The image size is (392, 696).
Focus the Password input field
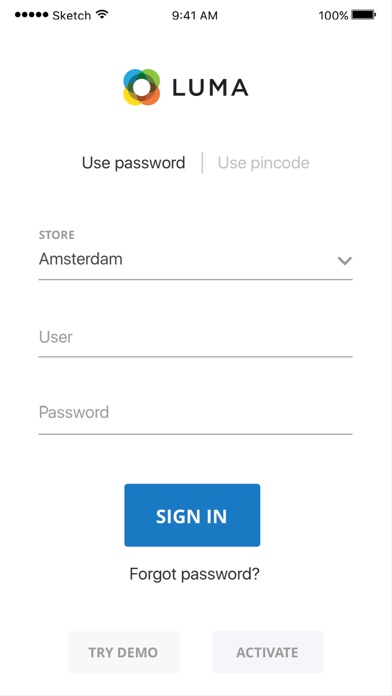point(195,414)
